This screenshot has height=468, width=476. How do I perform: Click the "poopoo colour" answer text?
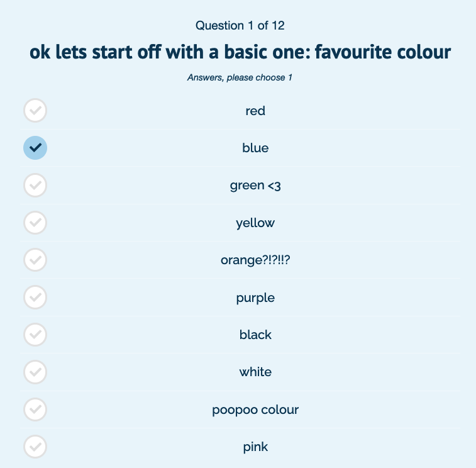[255, 410]
